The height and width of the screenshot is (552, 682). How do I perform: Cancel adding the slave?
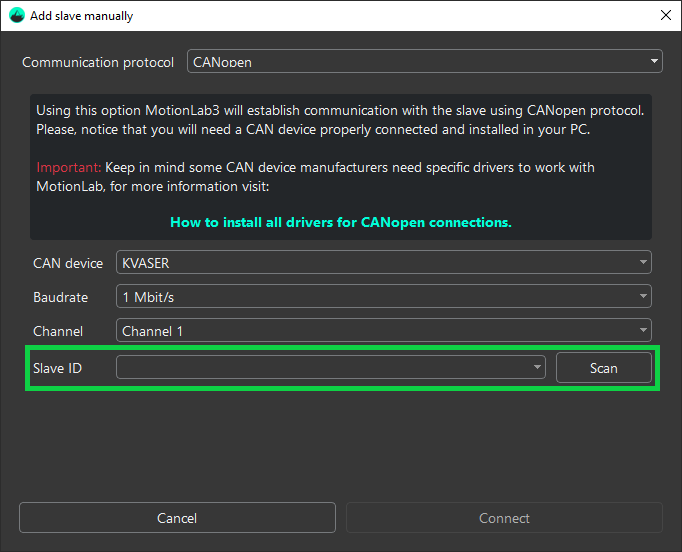tap(177, 518)
